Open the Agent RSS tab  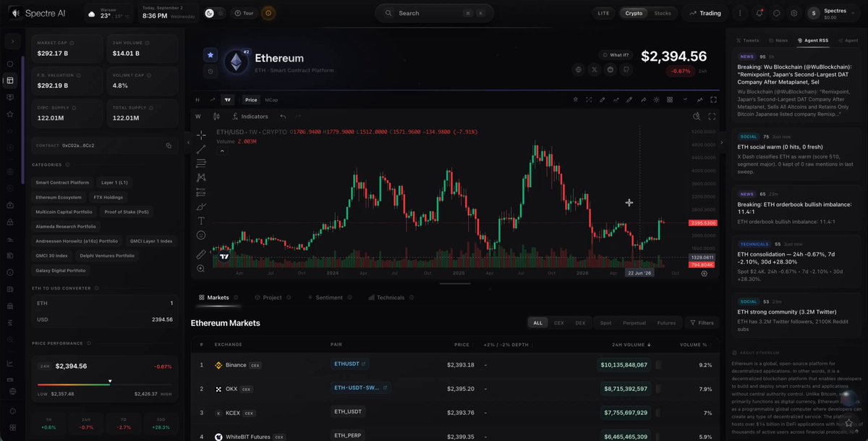click(x=813, y=41)
